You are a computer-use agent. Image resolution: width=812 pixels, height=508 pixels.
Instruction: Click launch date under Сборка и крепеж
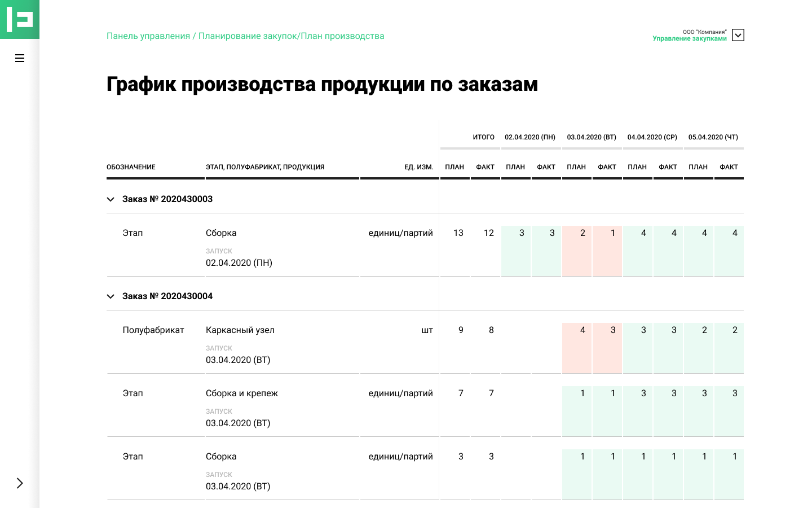pyautogui.click(x=238, y=423)
